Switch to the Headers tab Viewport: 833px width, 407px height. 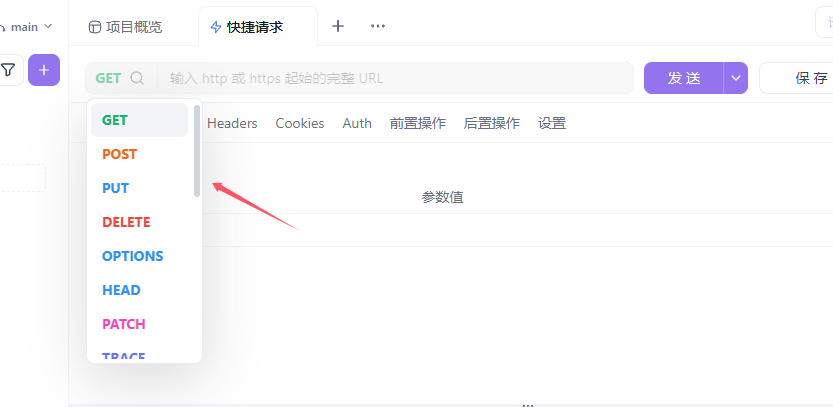click(x=232, y=123)
